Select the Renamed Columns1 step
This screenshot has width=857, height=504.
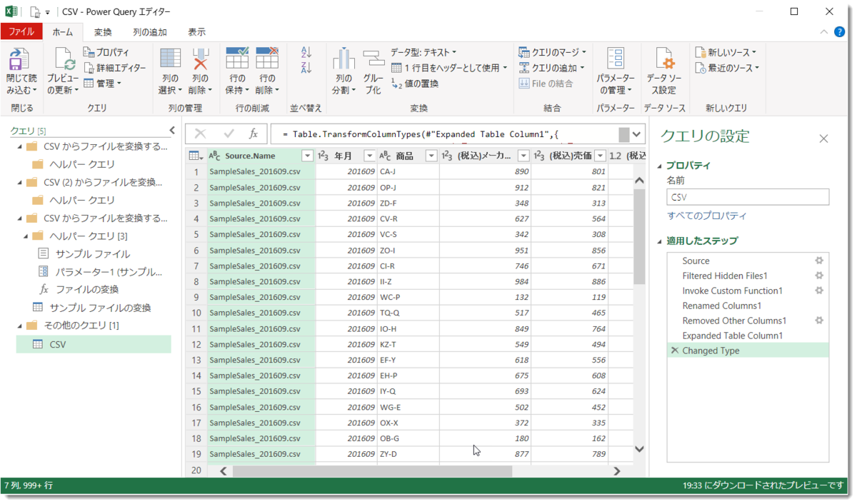(x=747, y=306)
